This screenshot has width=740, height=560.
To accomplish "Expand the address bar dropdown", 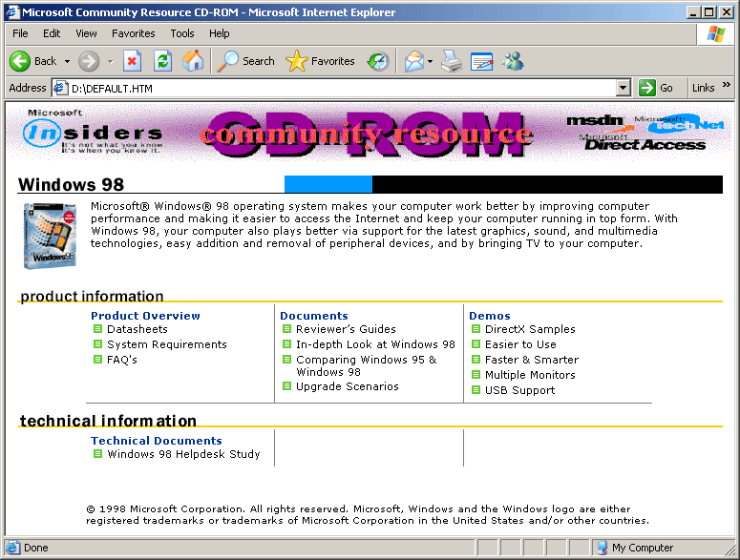I will click(624, 88).
